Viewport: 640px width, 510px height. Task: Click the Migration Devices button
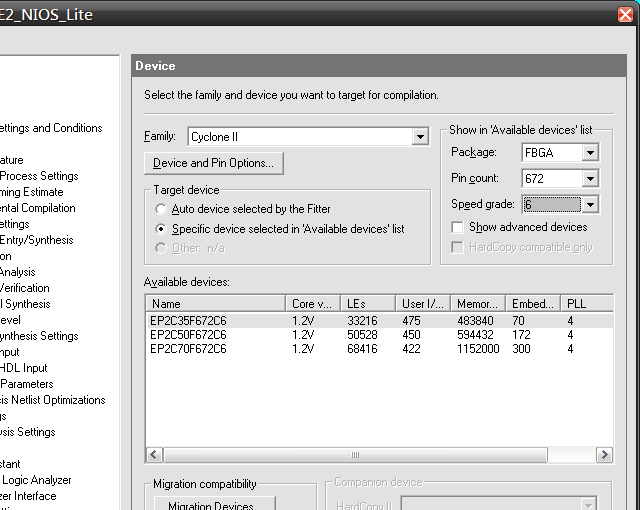(215, 503)
